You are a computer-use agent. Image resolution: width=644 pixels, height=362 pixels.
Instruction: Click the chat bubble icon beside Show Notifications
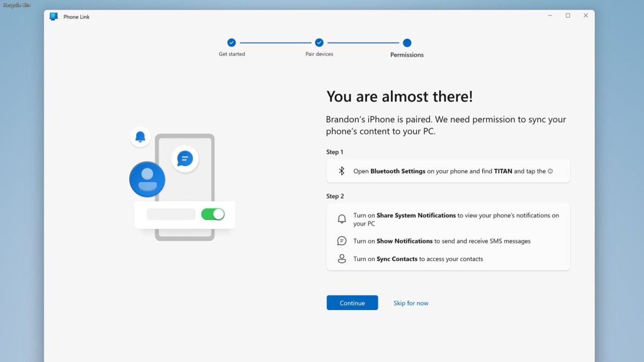(x=342, y=241)
